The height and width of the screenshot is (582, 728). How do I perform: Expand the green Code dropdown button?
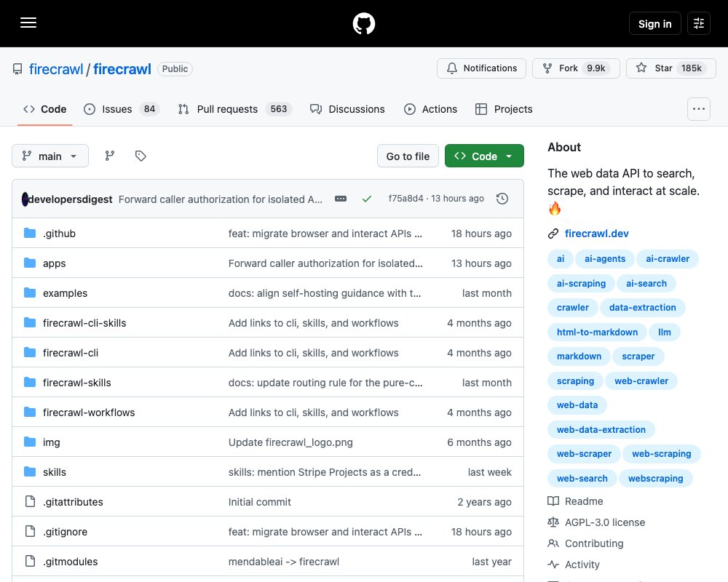pos(484,156)
